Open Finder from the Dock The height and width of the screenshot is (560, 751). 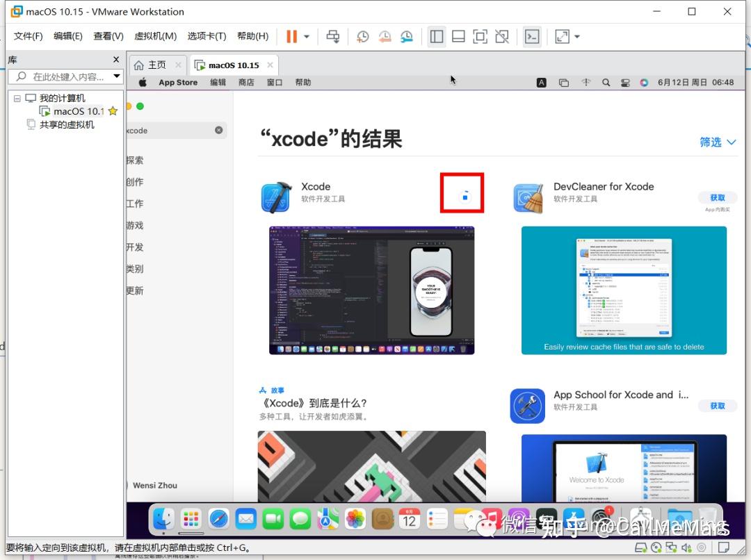pyautogui.click(x=163, y=519)
